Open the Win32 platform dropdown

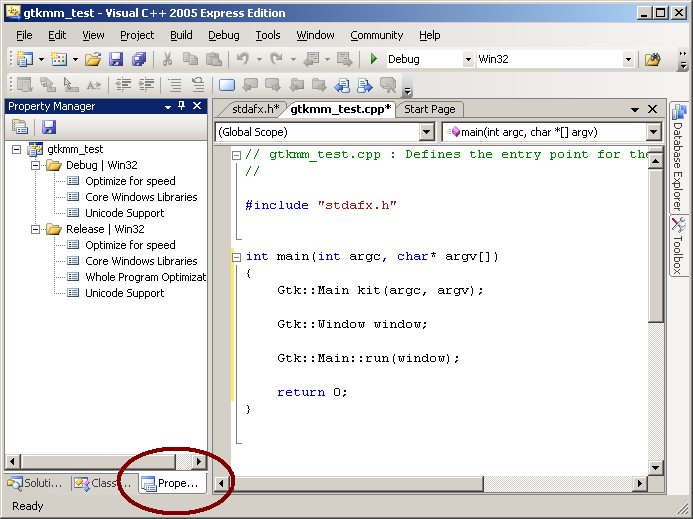point(628,60)
